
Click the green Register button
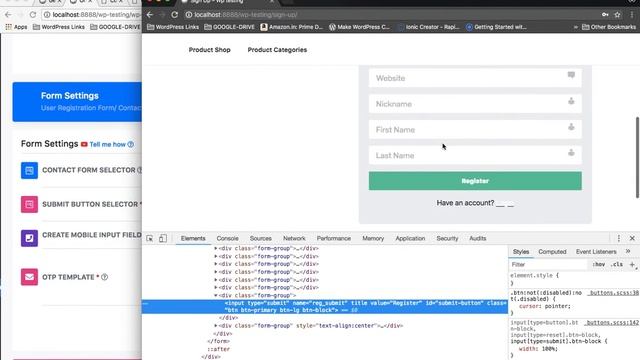tap(475, 181)
